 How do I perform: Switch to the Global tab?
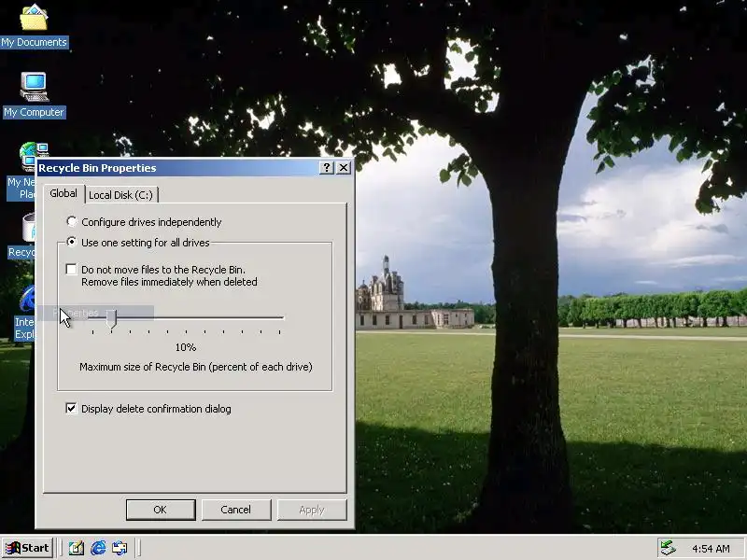click(x=63, y=194)
